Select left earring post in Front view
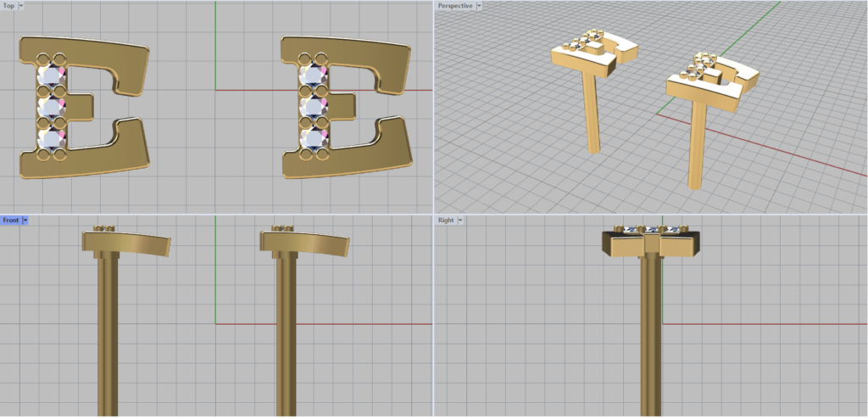Screen dimensions: 868x419 pyautogui.click(x=108, y=339)
